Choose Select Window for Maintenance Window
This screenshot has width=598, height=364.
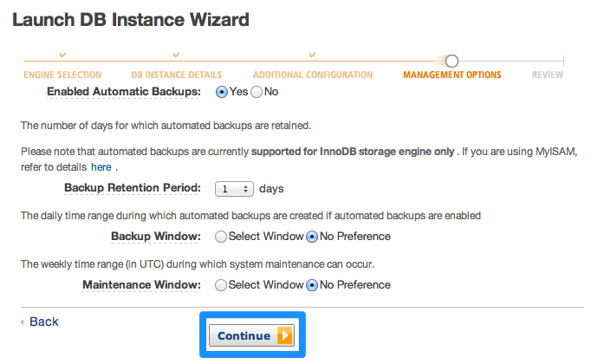click(x=221, y=284)
